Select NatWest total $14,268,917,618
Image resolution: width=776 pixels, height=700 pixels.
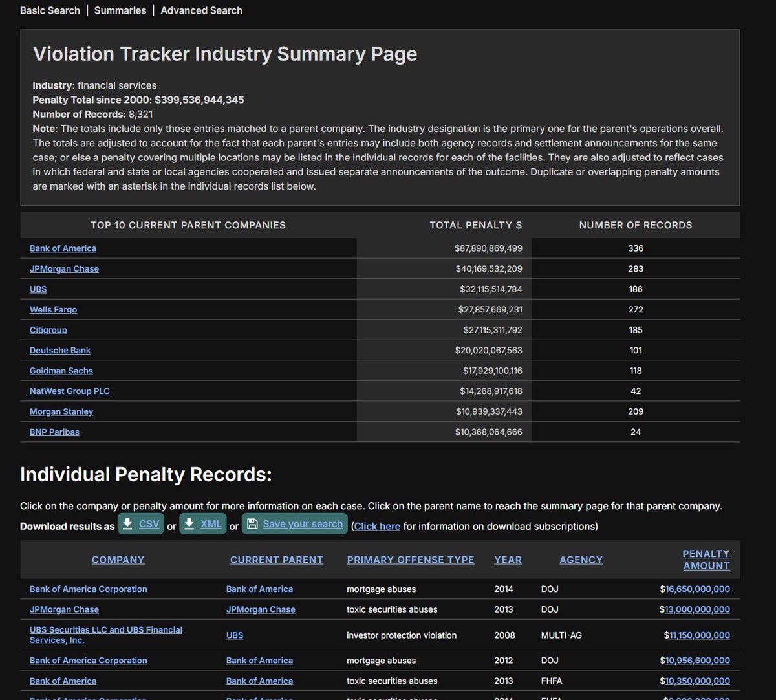tap(491, 391)
